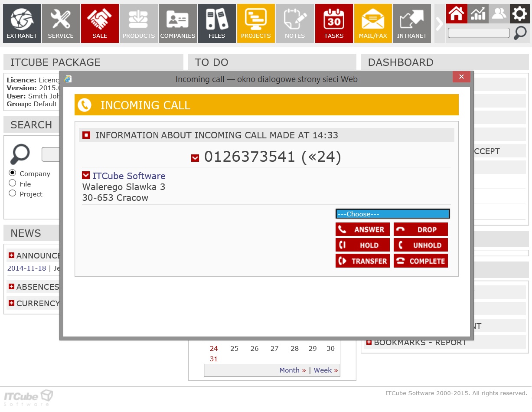The image size is (532, 412).
Task: Click the ITCUBE PACKAGE panel header
Action: 93,62
